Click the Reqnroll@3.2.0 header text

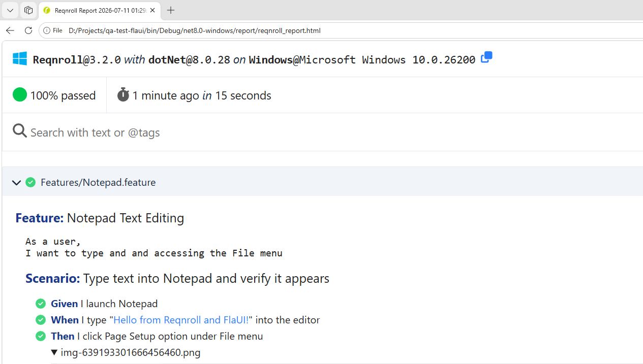tap(77, 60)
